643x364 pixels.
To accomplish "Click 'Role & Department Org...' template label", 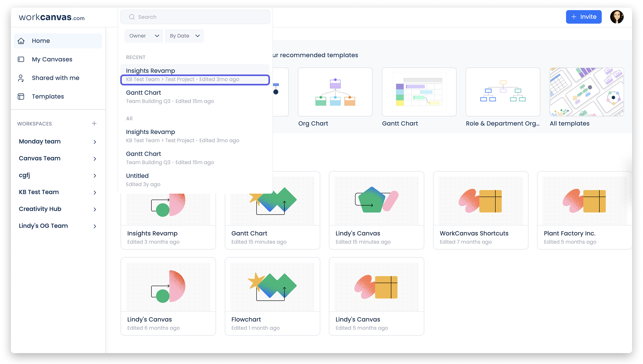I will coord(502,124).
